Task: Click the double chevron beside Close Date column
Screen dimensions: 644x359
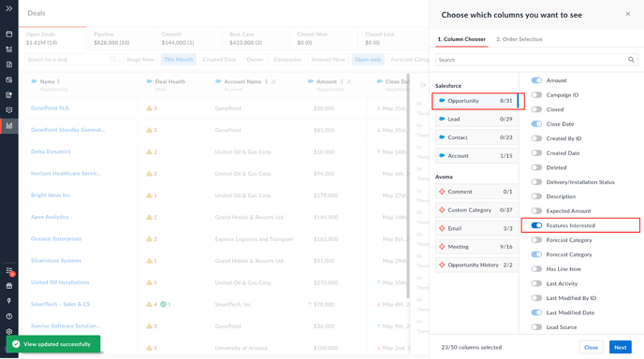Action: click(x=423, y=85)
